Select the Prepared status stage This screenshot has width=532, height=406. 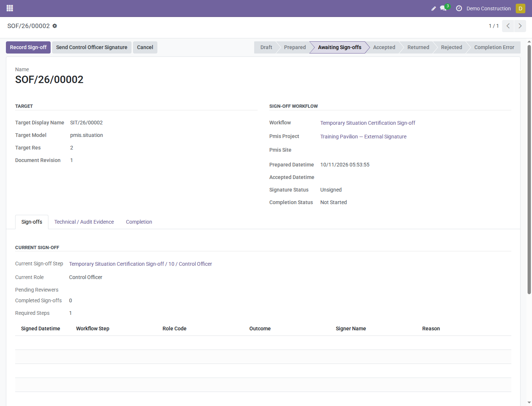coord(295,47)
